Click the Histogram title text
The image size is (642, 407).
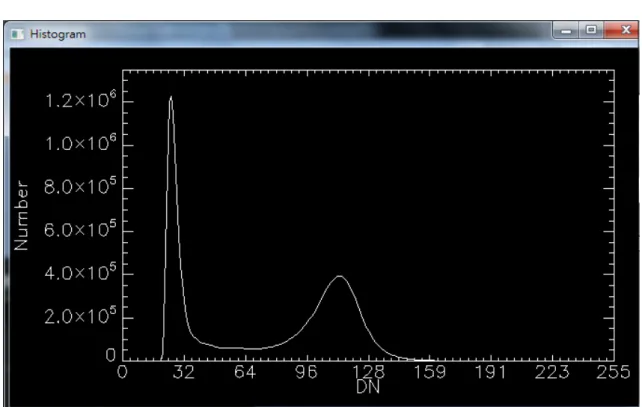click(x=58, y=34)
